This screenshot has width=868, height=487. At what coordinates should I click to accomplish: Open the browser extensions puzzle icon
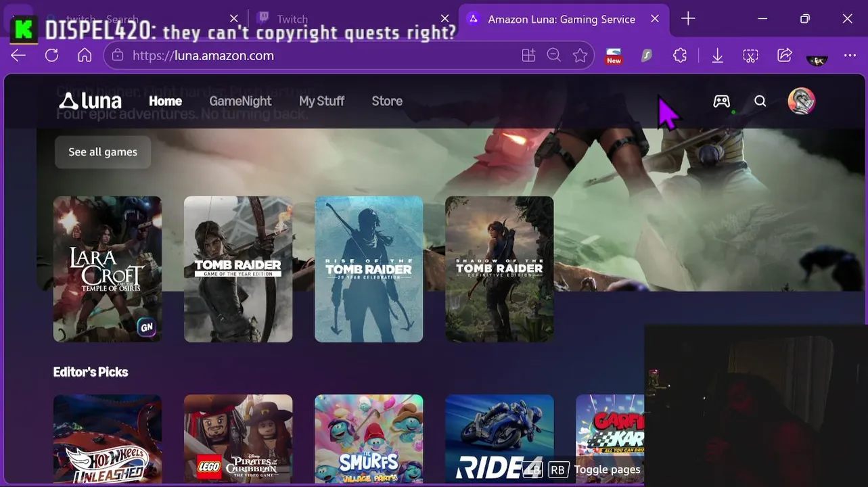click(680, 55)
